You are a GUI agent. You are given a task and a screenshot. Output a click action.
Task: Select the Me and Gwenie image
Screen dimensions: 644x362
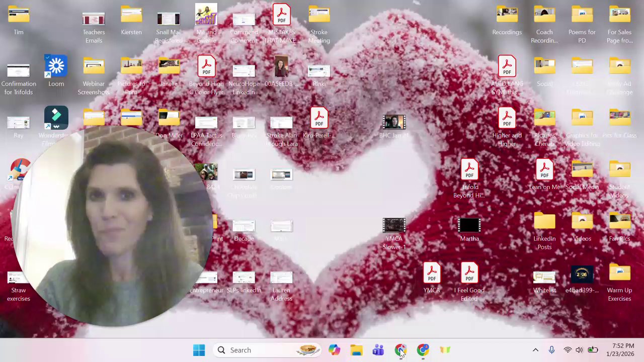206,23
